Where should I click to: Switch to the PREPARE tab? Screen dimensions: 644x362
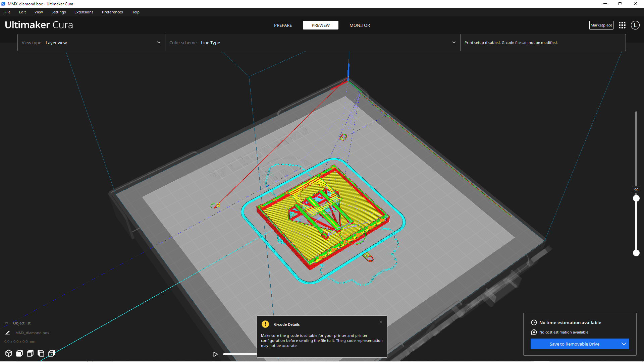pyautogui.click(x=283, y=25)
